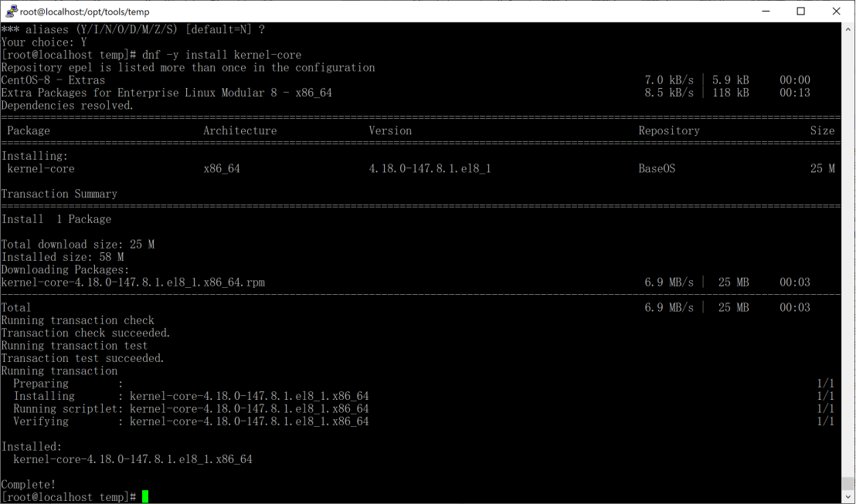Click the close icon on the title bar
The width and height of the screenshot is (856, 504).
pos(837,11)
